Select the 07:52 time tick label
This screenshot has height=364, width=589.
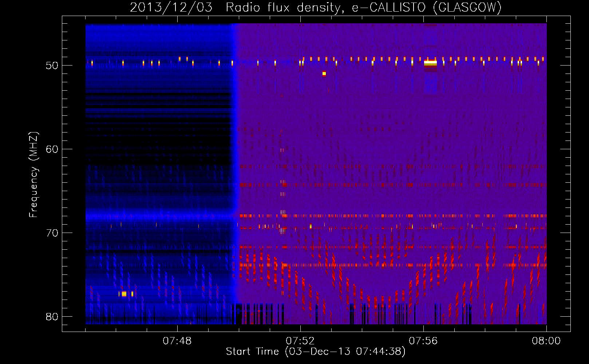coord(300,341)
